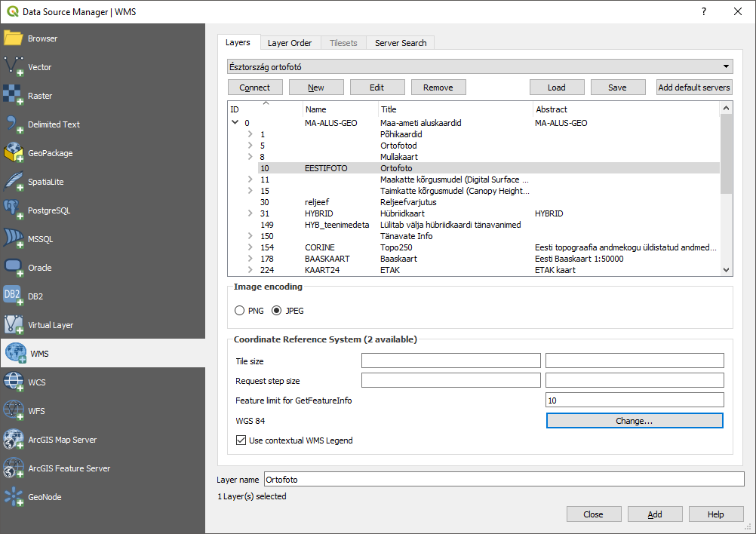This screenshot has height=534, width=756.
Task: Expand the Maakatte kõrgusmudel layer group
Action: (x=250, y=180)
